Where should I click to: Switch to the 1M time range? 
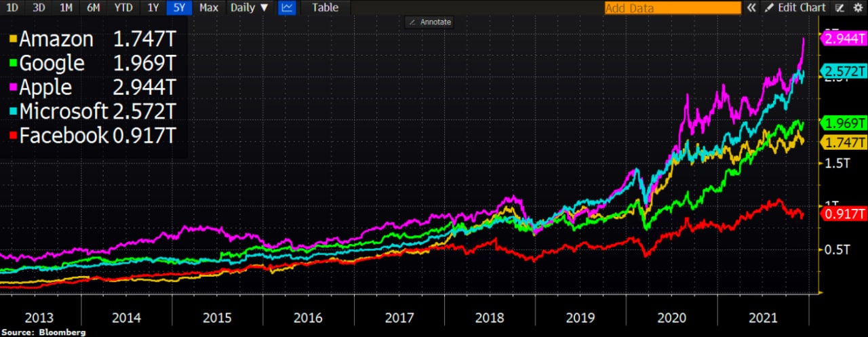click(x=66, y=7)
